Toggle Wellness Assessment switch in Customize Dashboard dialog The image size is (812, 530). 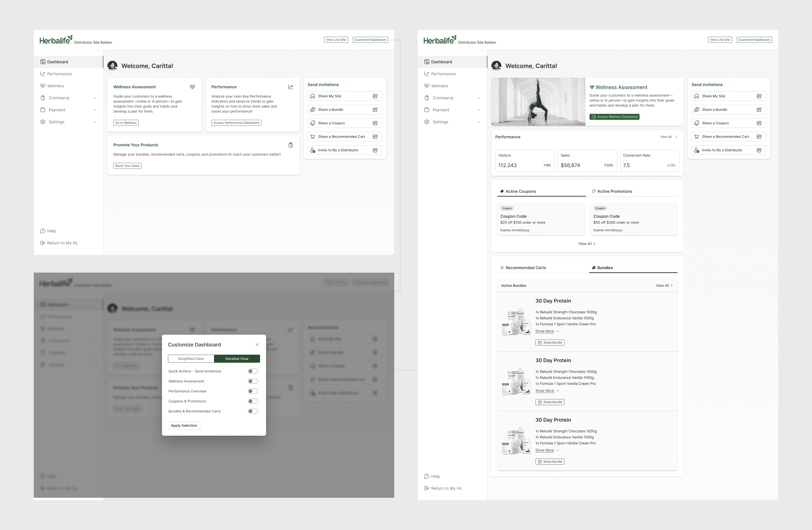[253, 381]
